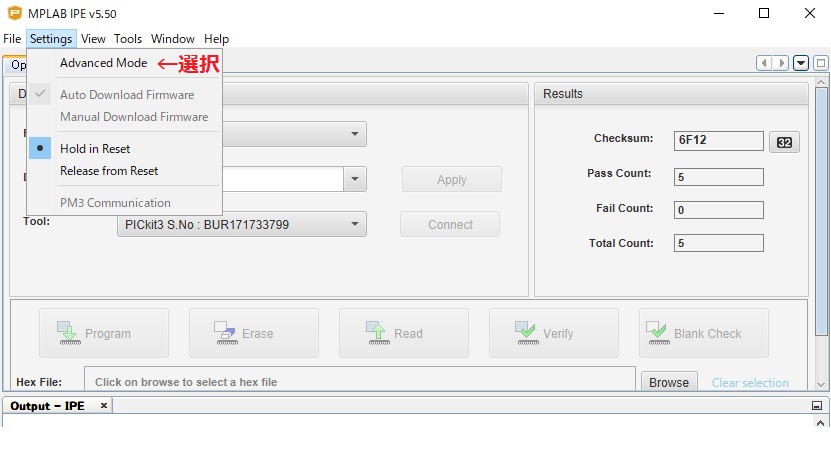831x475 pixels.
Task: Click the scroll tabs right arrow icon
Action: click(x=781, y=63)
